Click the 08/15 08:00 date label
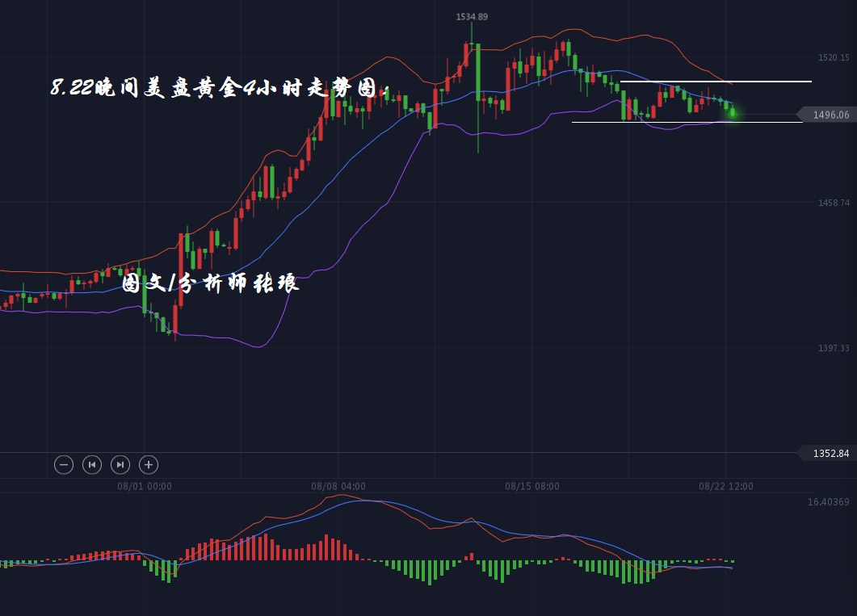857x616 pixels. coord(532,486)
